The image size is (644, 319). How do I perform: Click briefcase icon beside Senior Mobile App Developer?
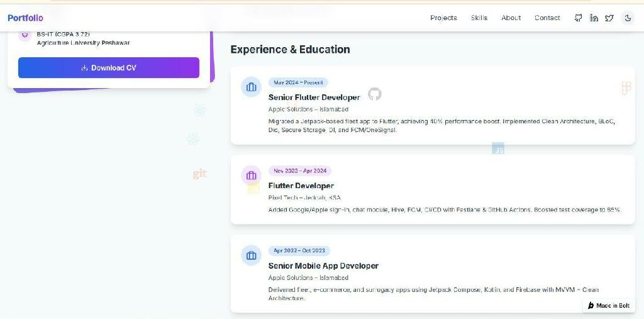(x=251, y=255)
